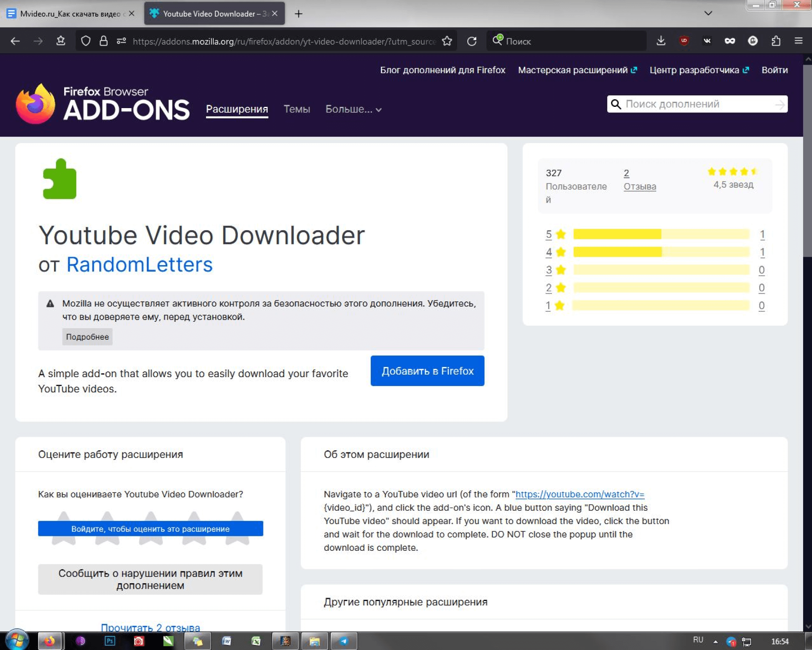Click the round C extension icon
The width and height of the screenshot is (812, 650).
tap(753, 41)
